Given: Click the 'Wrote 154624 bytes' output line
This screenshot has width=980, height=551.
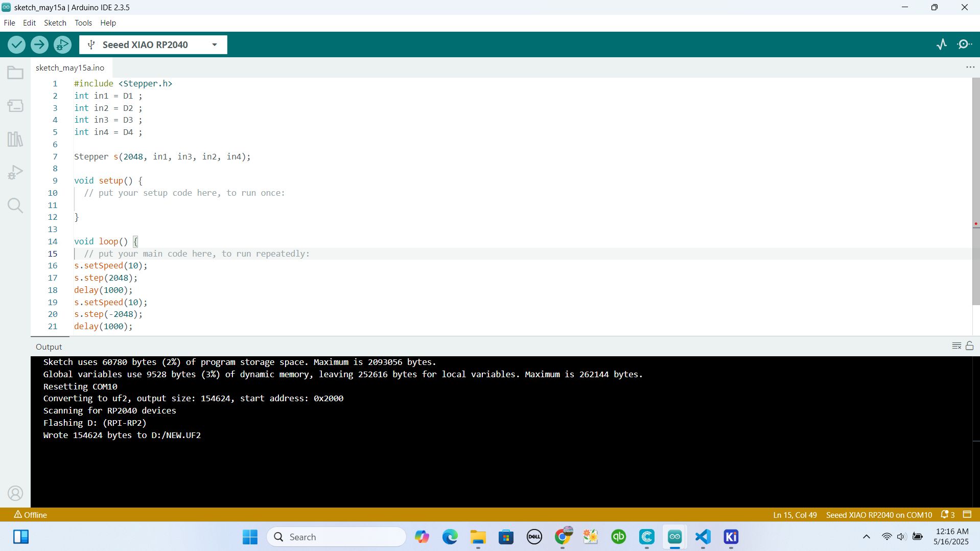Looking at the screenshot, I should coord(122,435).
